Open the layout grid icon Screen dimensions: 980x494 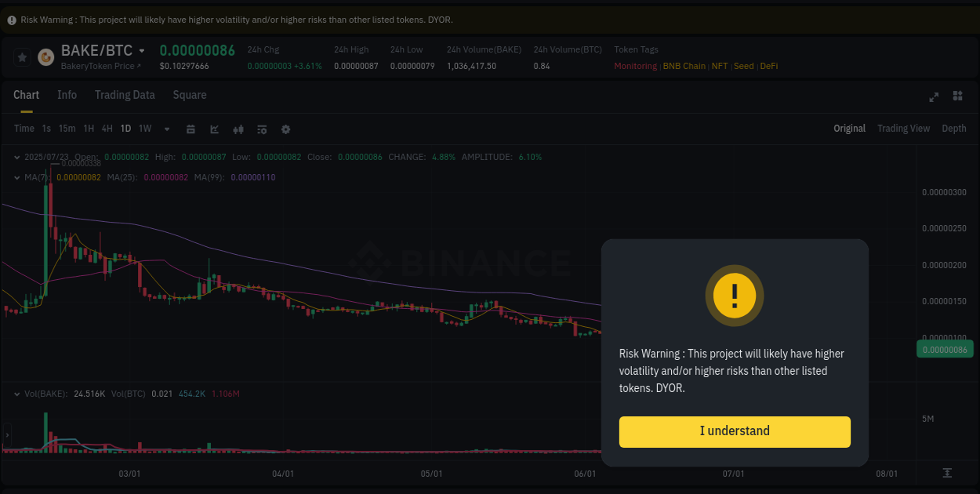(x=957, y=96)
